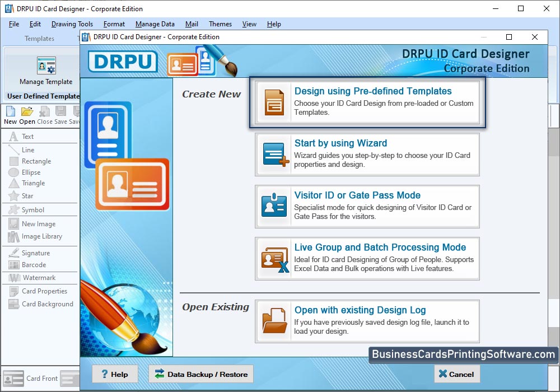Click the Open folder toolbar icon
Image resolution: width=560 pixels, height=392 pixels.
pos(27,111)
